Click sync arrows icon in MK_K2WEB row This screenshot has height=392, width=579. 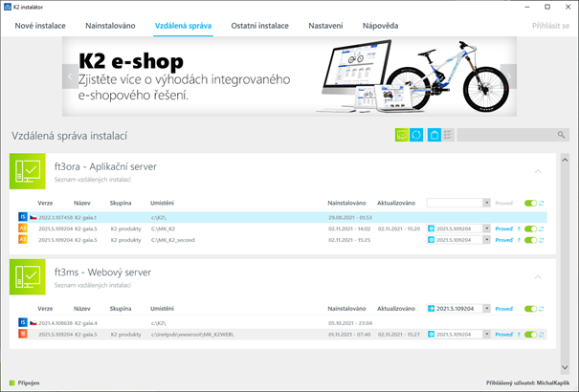(542, 335)
